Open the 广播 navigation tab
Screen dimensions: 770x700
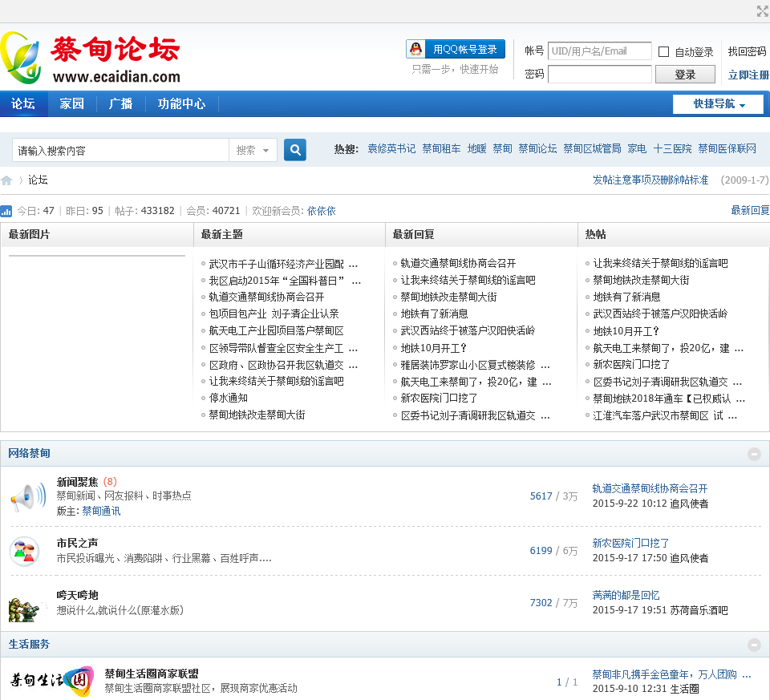121,103
